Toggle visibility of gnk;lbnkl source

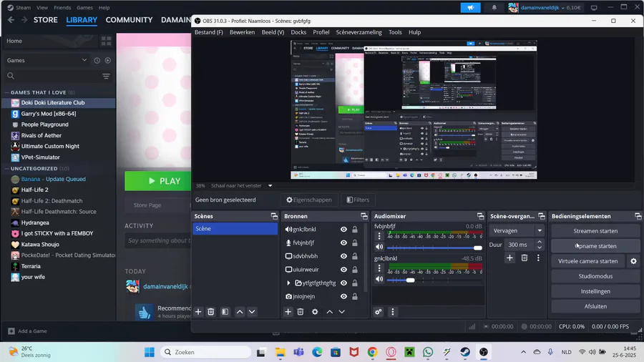point(343,230)
